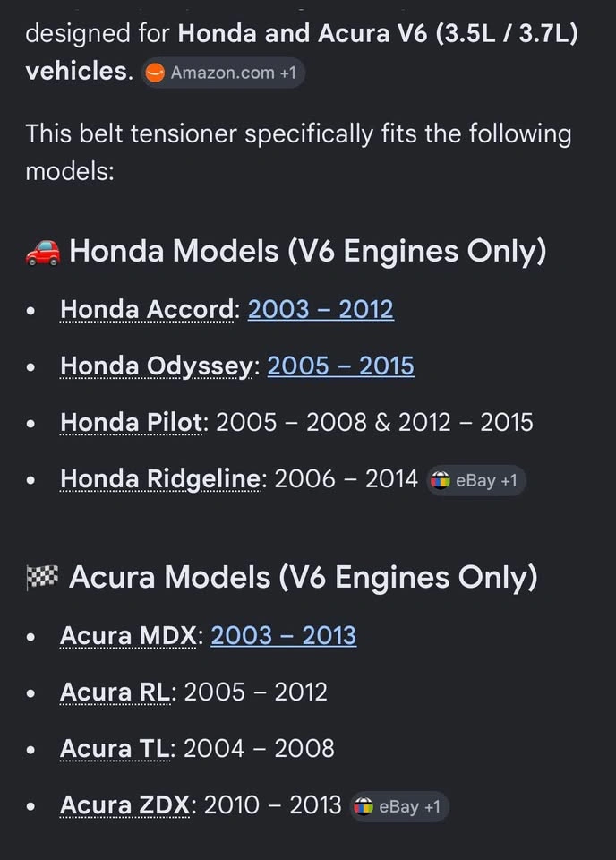616x860 pixels.
Task: Select the underlined Acura ZDX term
Action: pyautogui.click(x=125, y=805)
